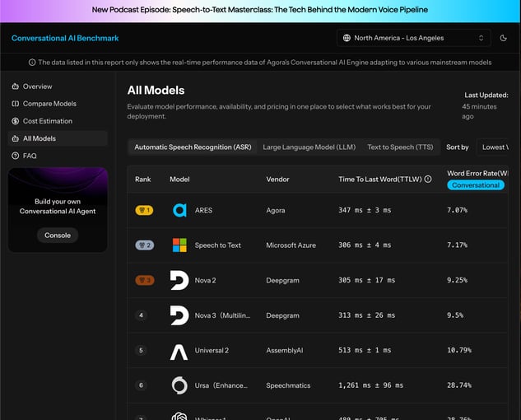Switch to Large Language Model (LLM) tab

(309, 147)
